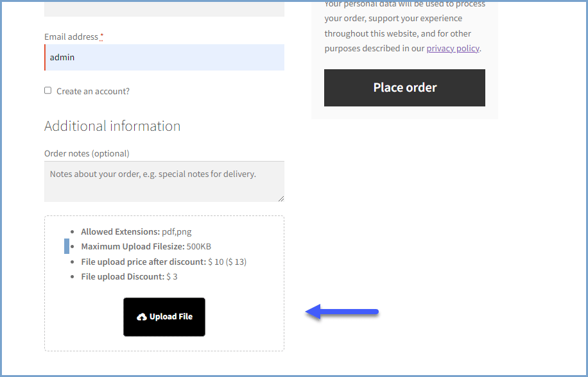Click inside the Order notes text area
The image size is (588, 377).
click(164, 180)
